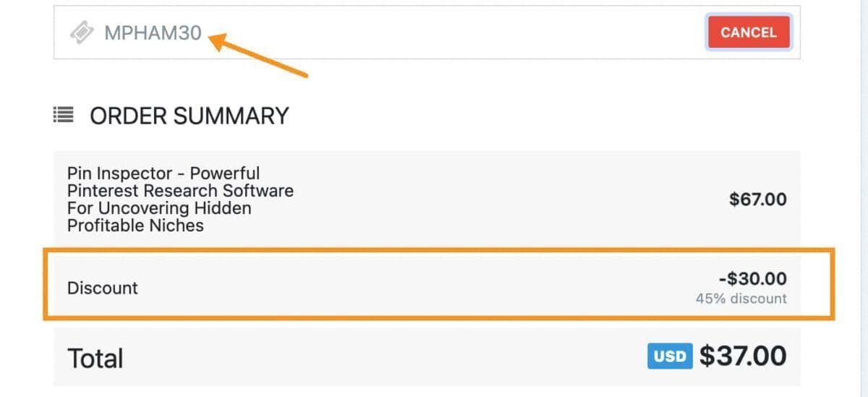Click the $67.00 product price

757,200
